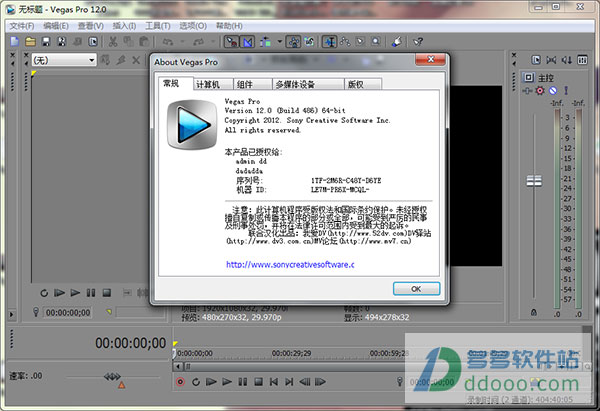Viewport: 600px width, 411px height.
Task: Click the Open folder icon in toolbar
Action: point(30,41)
